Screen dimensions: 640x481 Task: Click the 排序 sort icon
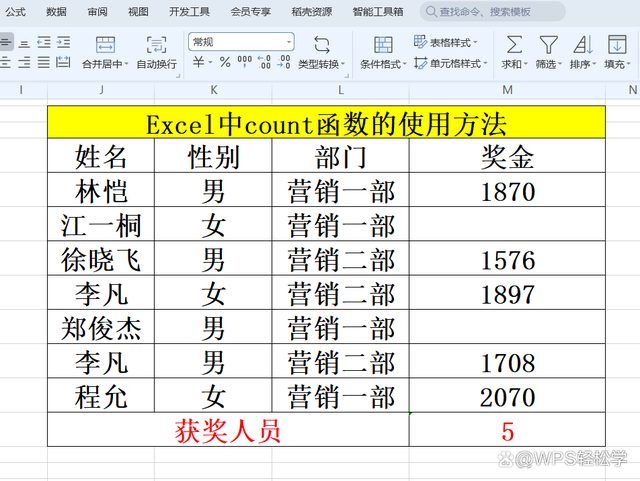582,45
